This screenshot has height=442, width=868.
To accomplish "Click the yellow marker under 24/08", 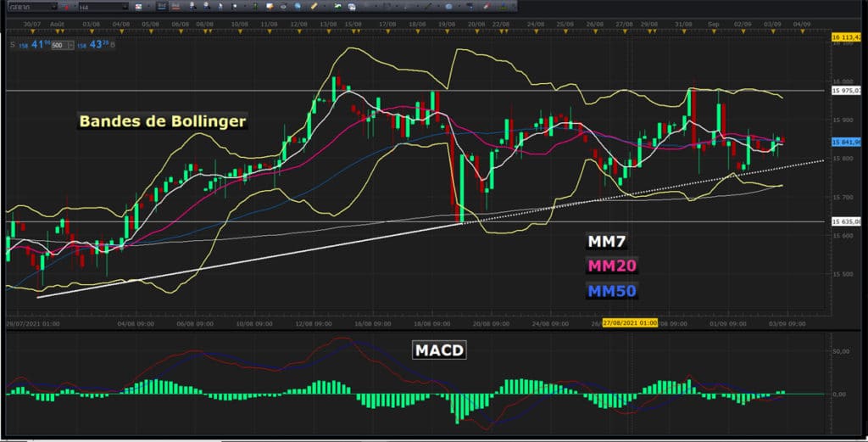I will coord(536,31).
